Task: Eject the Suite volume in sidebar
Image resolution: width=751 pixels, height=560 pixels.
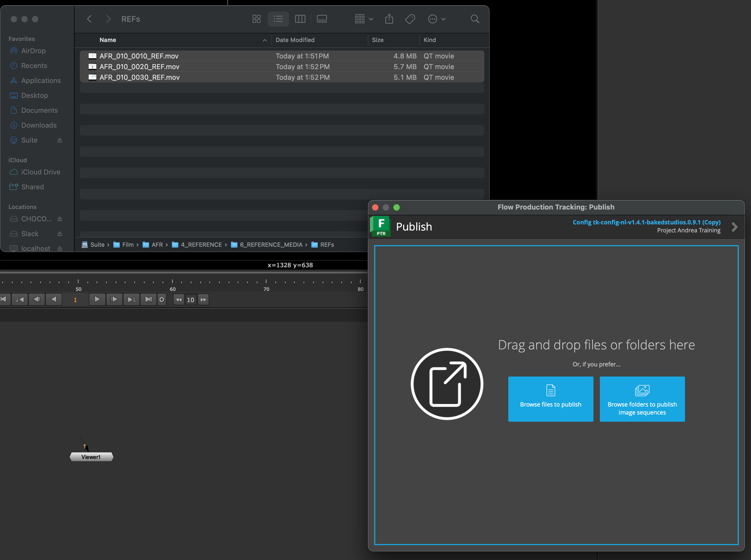Action: 60,140
